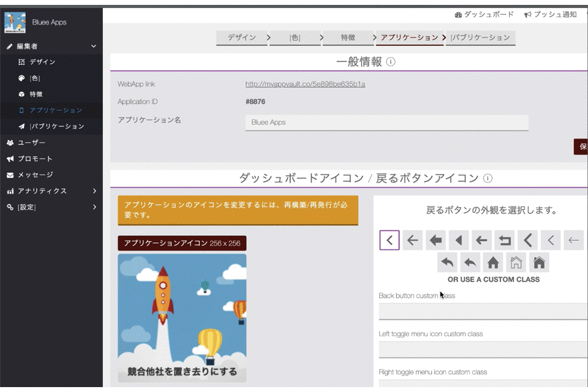Expand the [設定] sidebar menu
This screenshot has width=588, height=392.
[94, 207]
